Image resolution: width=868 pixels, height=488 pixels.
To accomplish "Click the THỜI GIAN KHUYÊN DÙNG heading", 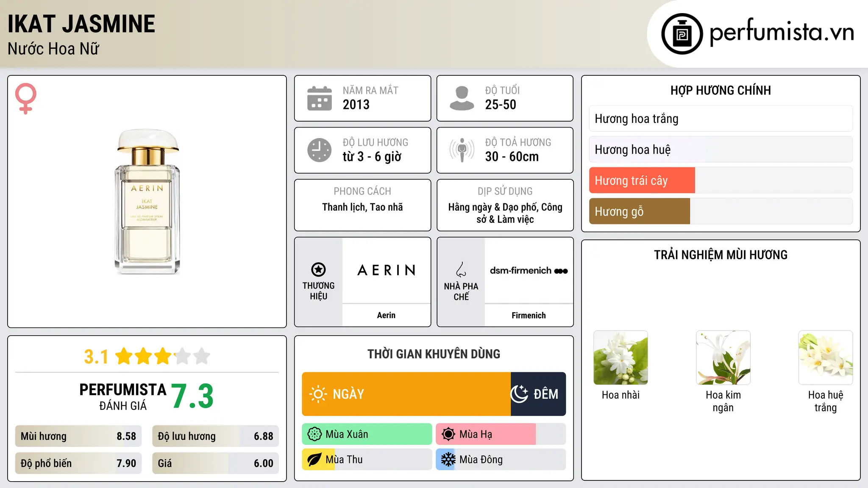I will [434, 354].
